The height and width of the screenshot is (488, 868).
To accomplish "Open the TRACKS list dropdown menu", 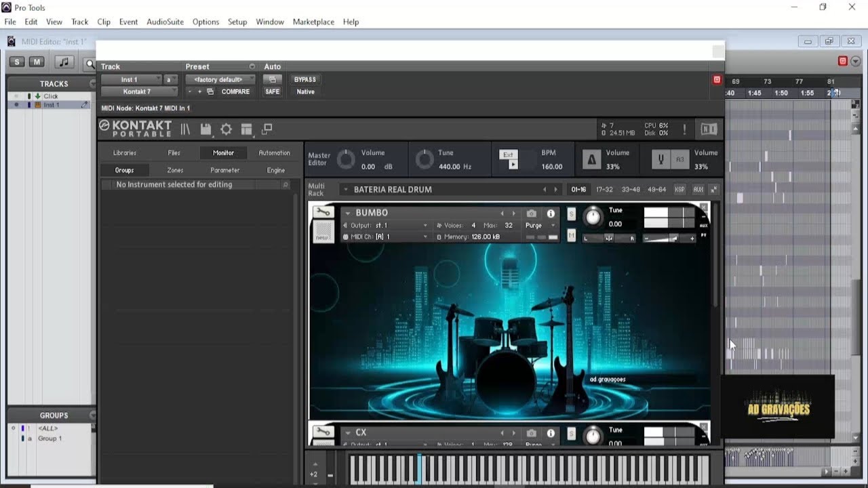I will click(93, 83).
